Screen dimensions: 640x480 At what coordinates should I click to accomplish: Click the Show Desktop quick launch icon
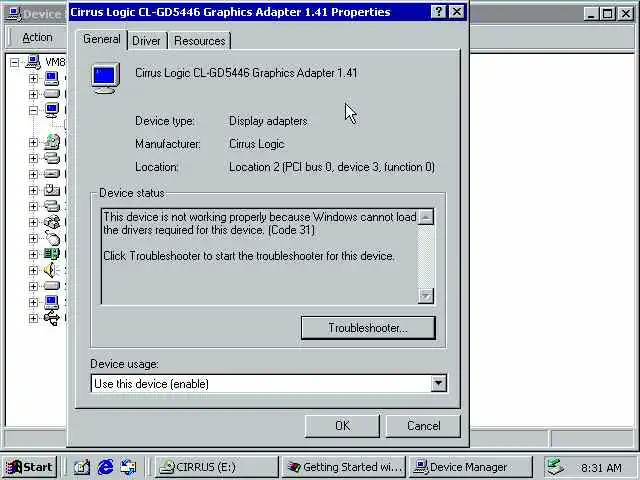82,467
